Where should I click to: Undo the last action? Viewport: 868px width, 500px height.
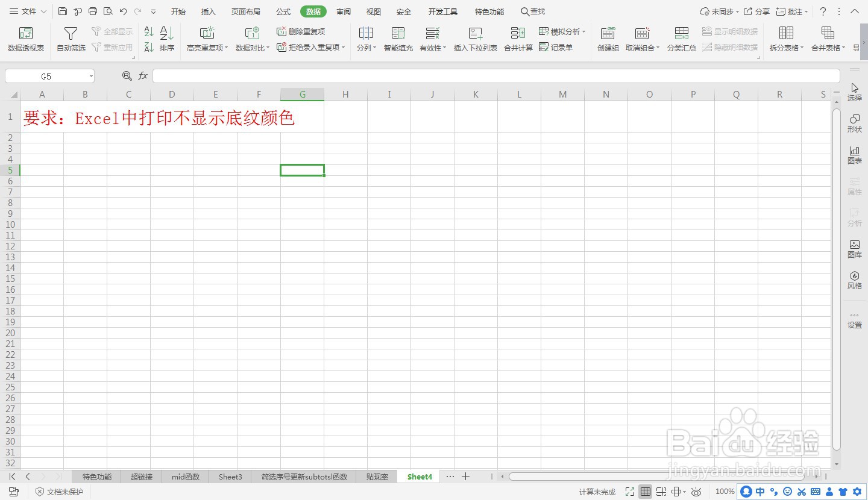point(124,11)
